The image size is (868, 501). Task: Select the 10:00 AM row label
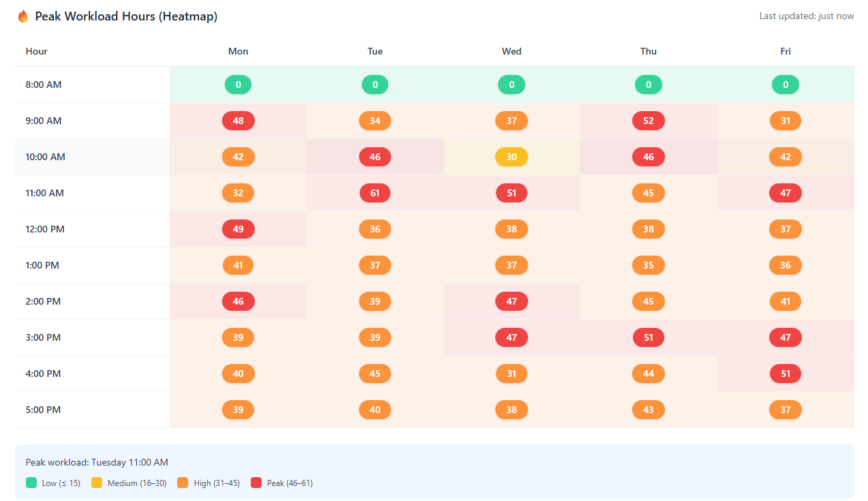tap(45, 157)
